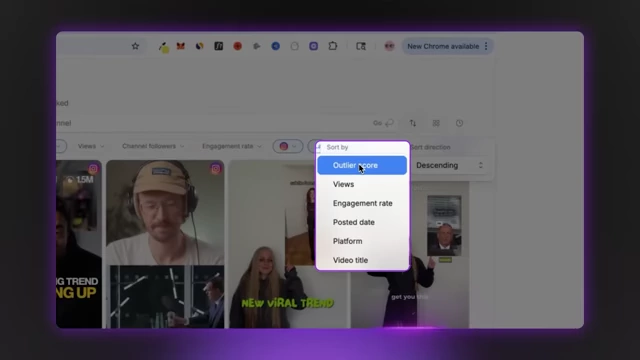The height and width of the screenshot is (360, 640).
Task: Click the white circle extension icon
Action: point(295,46)
